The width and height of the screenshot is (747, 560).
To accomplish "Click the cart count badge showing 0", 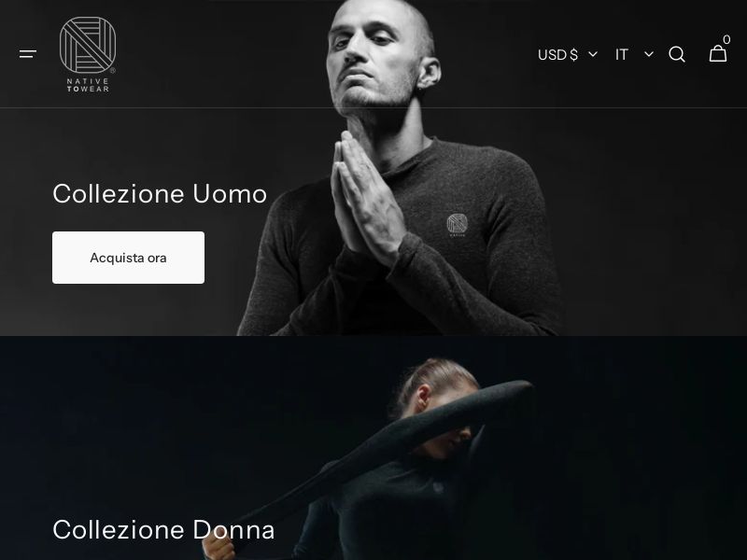I will (726, 39).
